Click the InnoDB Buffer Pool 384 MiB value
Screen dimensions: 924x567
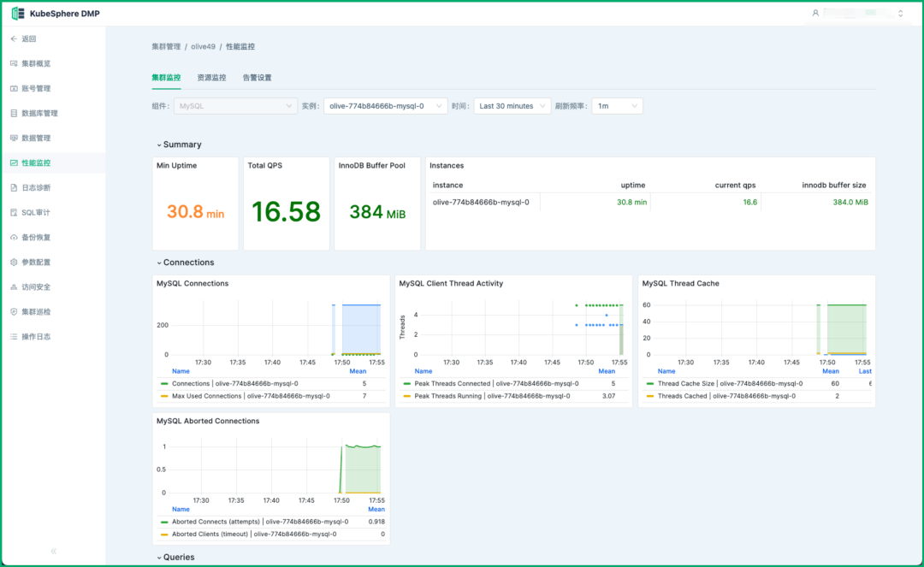tap(377, 212)
